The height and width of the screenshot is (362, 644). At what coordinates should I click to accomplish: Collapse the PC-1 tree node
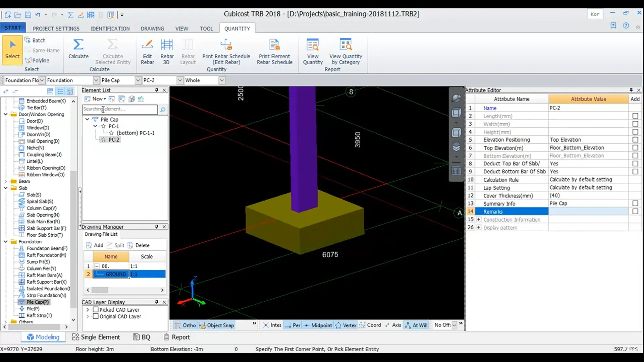pos(95,126)
